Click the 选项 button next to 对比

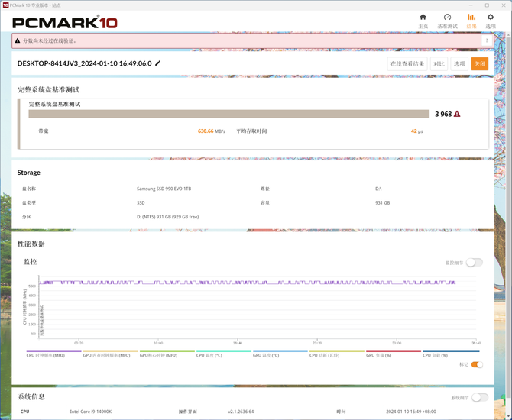[x=459, y=63]
